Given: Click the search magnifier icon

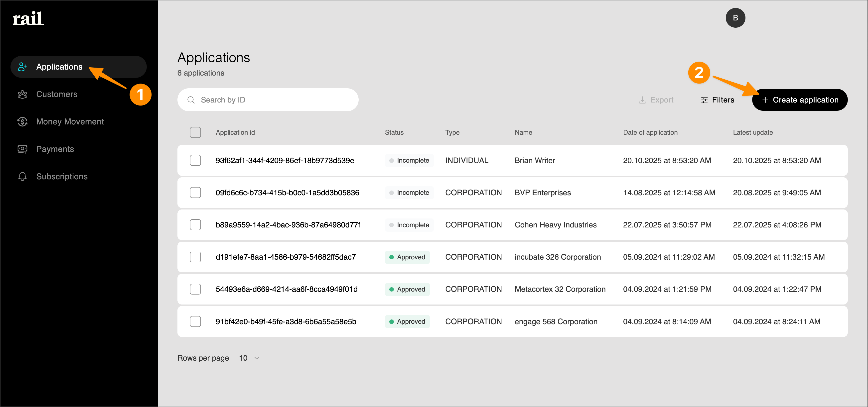Looking at the screenshot, I should click(191, 100).
